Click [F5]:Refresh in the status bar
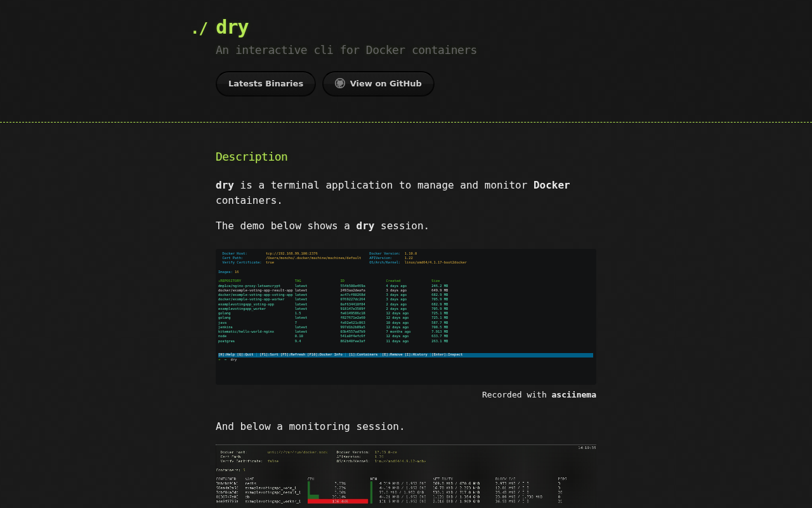Screen dimensions: 812x508 click(x=294, y=354)
